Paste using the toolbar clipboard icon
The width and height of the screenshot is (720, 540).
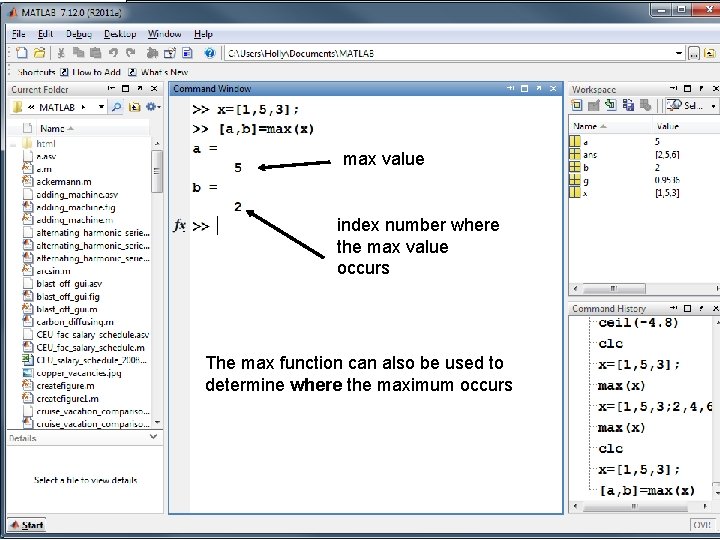pos(95,53)
